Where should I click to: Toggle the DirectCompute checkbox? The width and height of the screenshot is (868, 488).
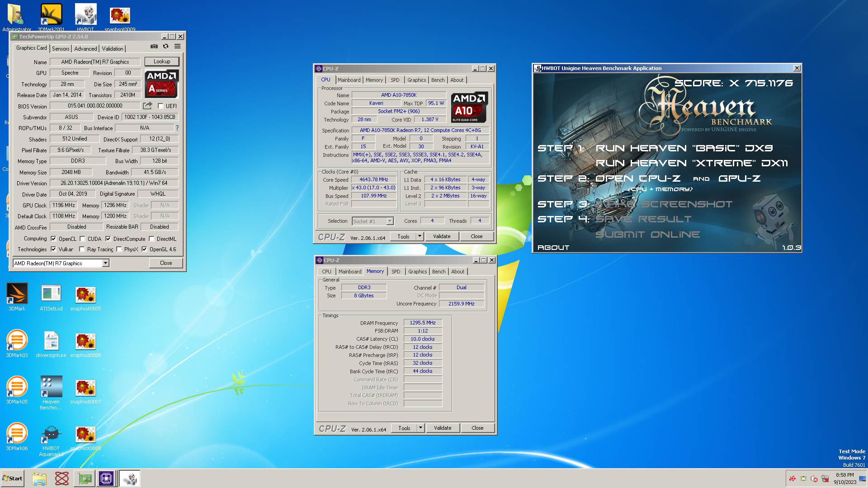point(108,239)
